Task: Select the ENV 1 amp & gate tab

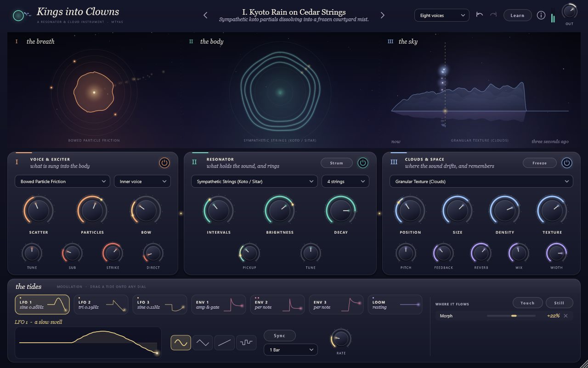Action: click(219, 305)
